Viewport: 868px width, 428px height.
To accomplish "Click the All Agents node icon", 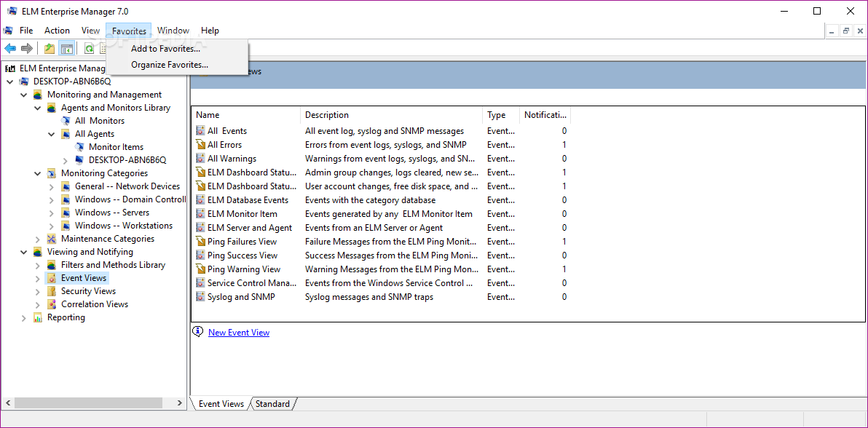I will click(66, 134).
